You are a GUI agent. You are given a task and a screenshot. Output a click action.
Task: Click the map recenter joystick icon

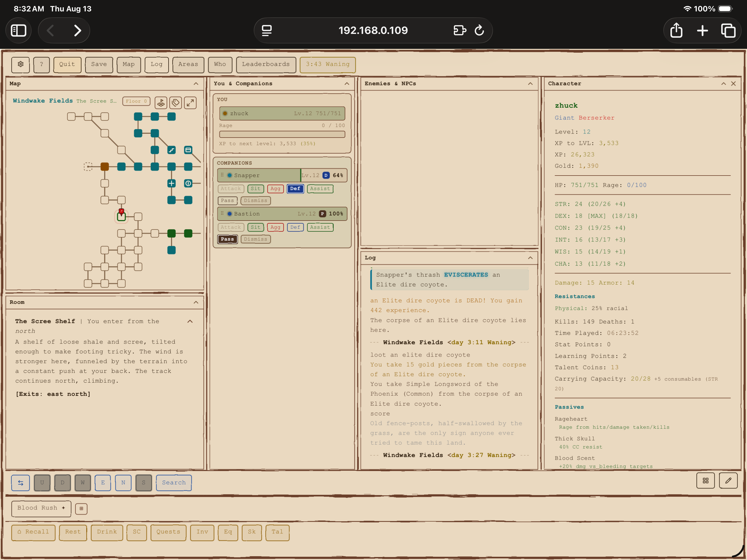[161, 103]
